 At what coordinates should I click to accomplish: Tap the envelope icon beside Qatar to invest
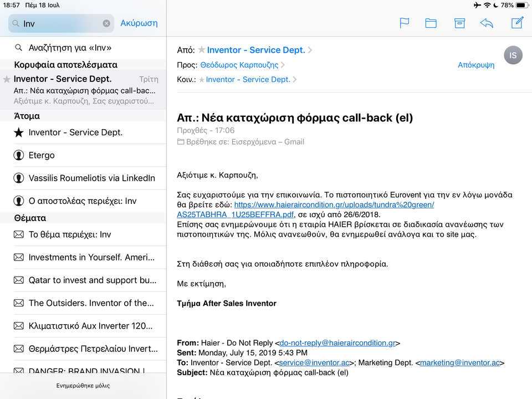19,280
